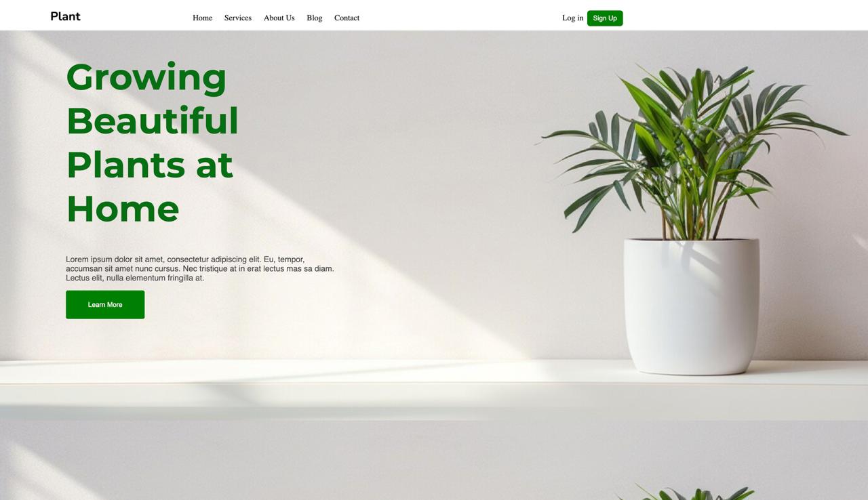Open the Home navigation link
The width and height of the screenshot is (868, 500).
[x=202, y=18]
